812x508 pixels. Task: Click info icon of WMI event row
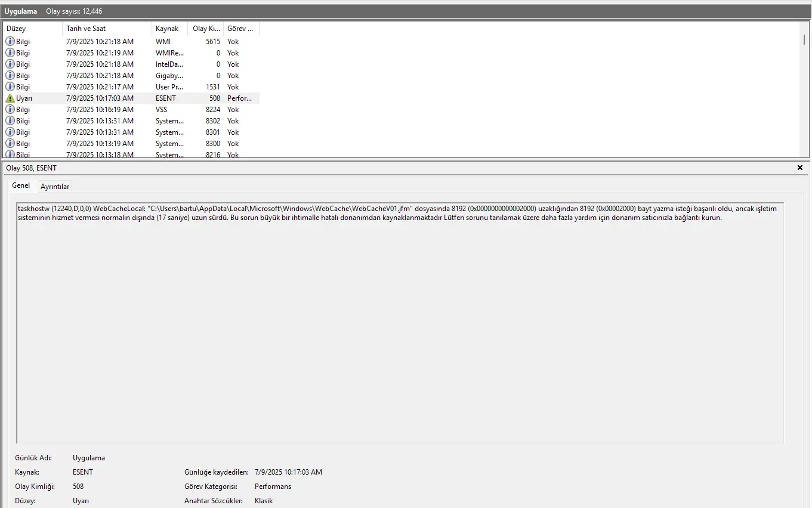[10, 42]
